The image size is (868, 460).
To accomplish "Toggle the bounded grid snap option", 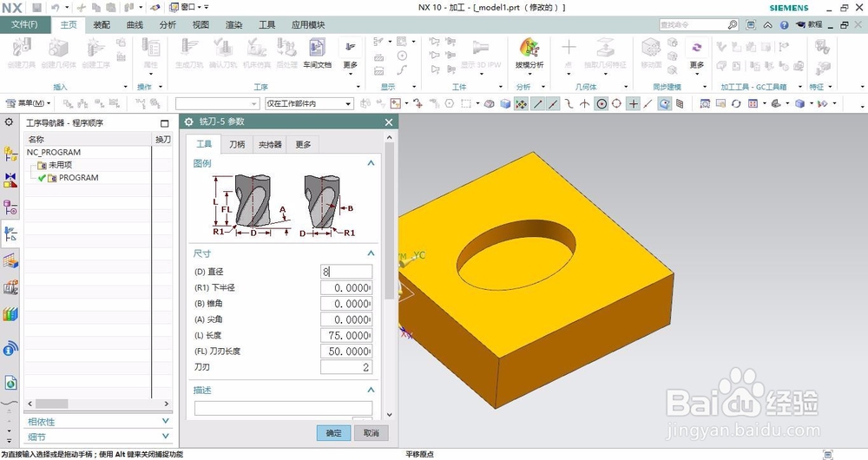I will [680, 103].
